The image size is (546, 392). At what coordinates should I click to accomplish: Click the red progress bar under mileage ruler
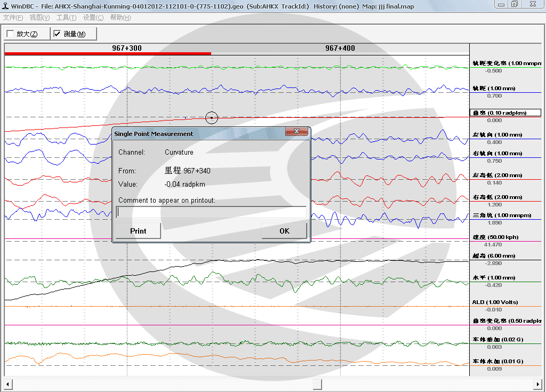pyautogui.click(x=108, y=54)
